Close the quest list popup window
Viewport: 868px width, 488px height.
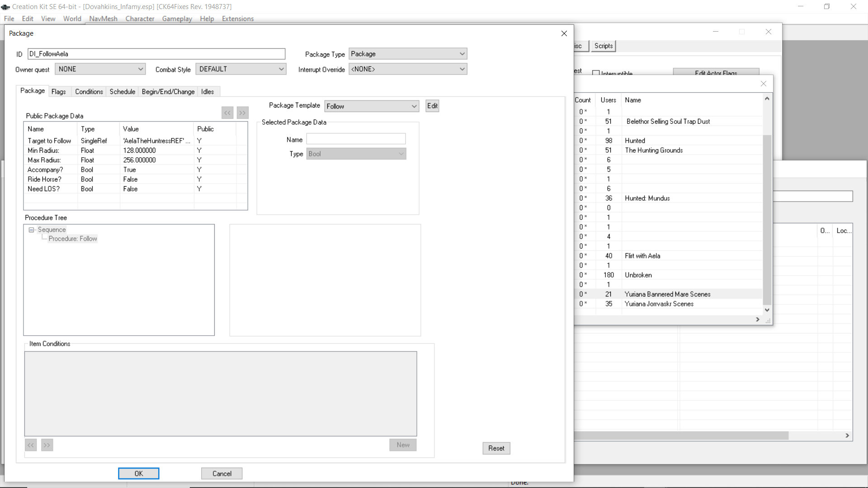[764, 84]
